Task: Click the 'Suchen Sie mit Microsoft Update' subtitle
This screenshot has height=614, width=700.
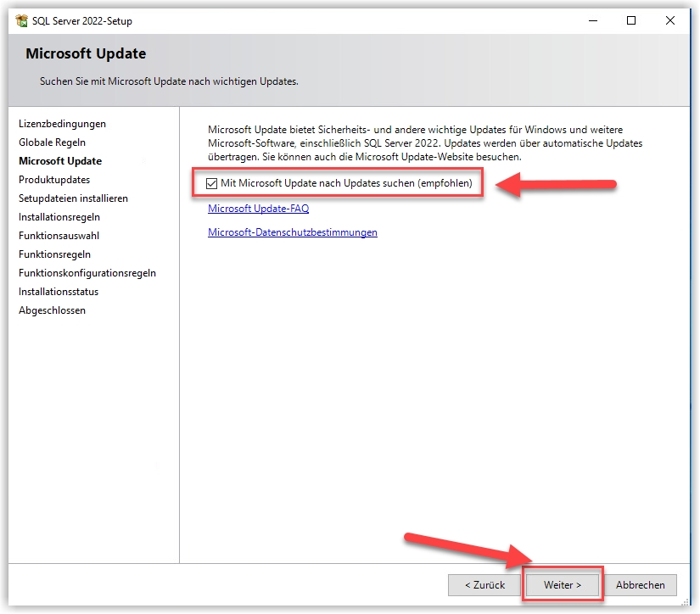Action: click(169, 81)
